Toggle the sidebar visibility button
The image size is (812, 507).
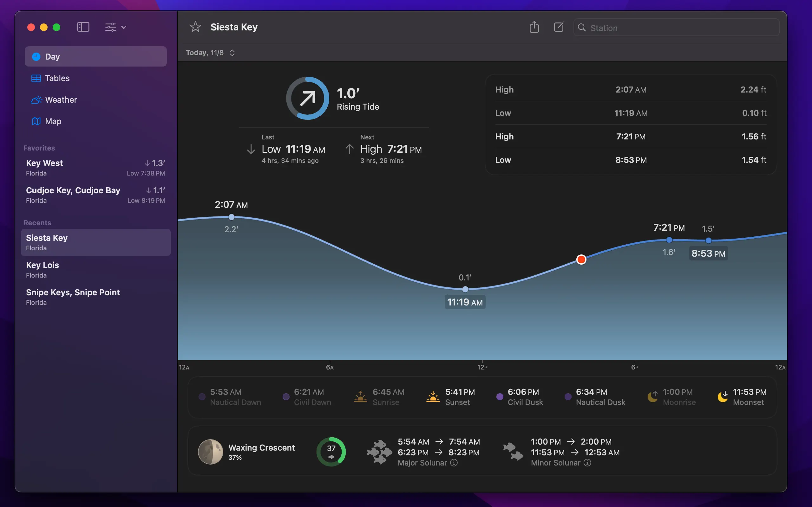click(x=83, y=27)
